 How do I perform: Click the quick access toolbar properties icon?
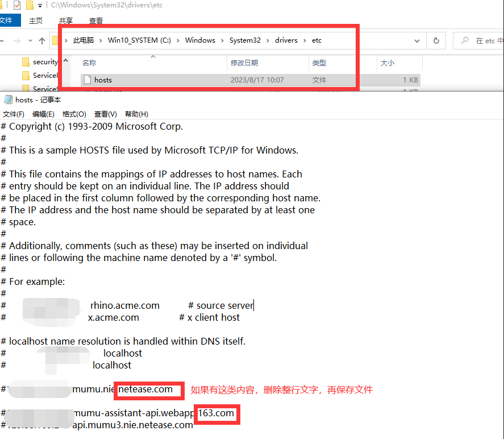click(x=16, y=5)
